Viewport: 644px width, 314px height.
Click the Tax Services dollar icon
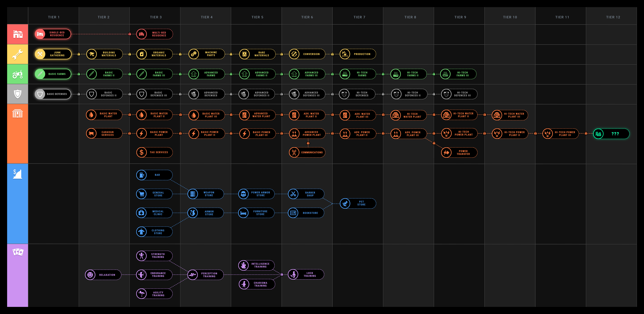tap(142, 152)
